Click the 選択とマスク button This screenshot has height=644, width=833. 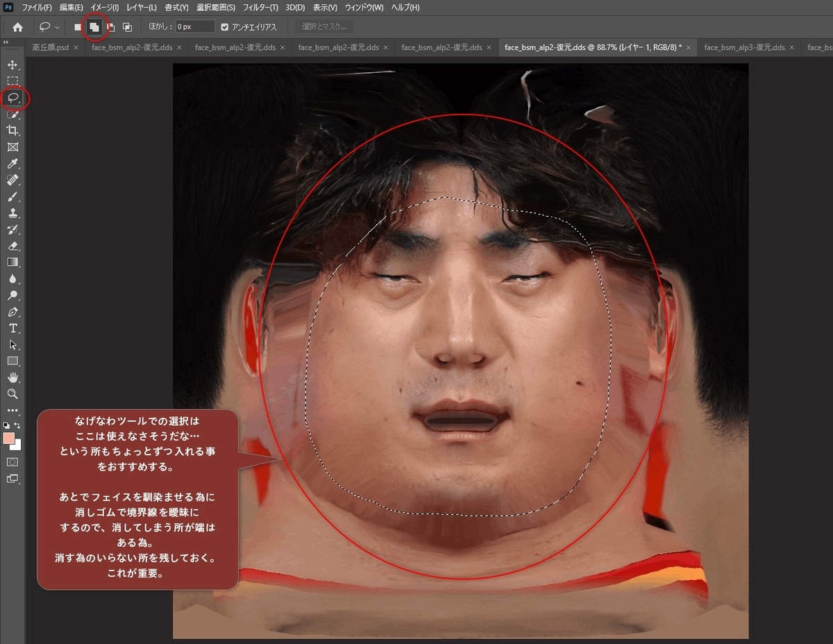(324, 27)
